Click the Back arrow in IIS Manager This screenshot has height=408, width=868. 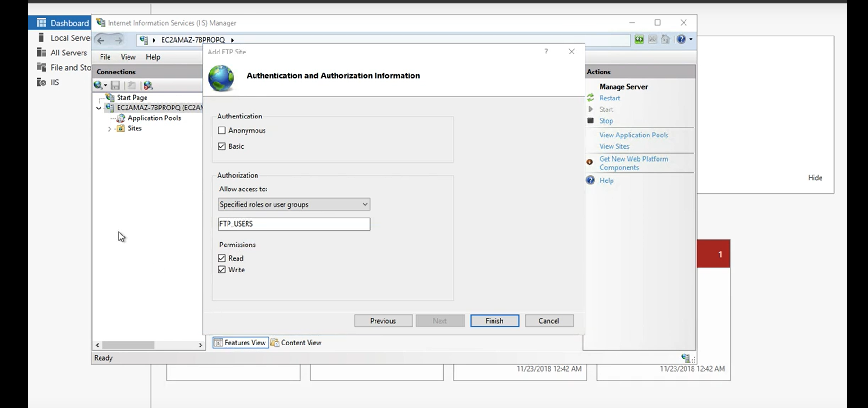click(x=101, y=40)
